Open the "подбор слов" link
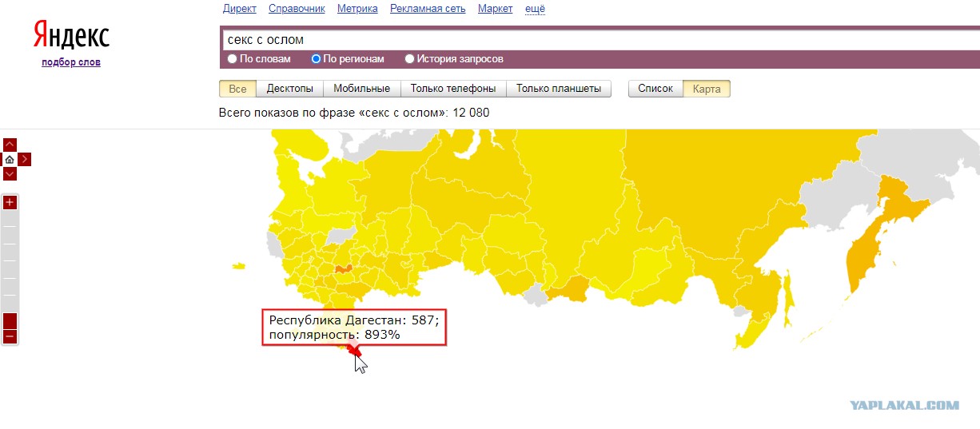The image size is (980, 429). 71,62
